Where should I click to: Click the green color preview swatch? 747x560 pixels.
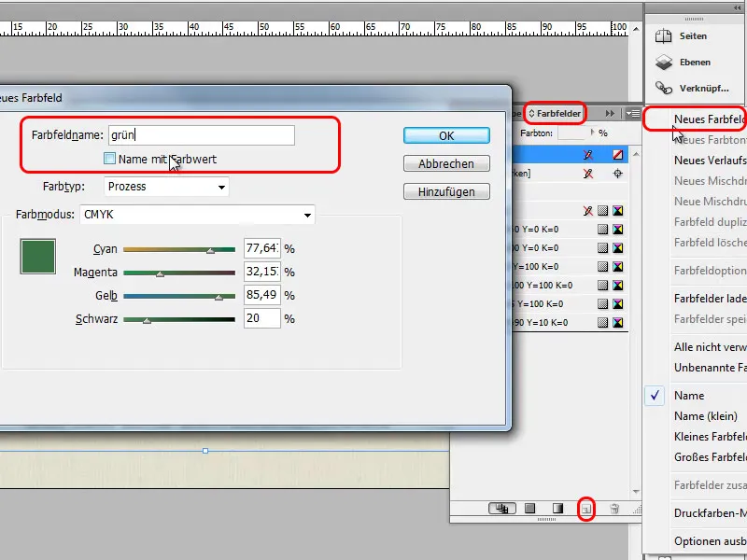pos(38,257)
